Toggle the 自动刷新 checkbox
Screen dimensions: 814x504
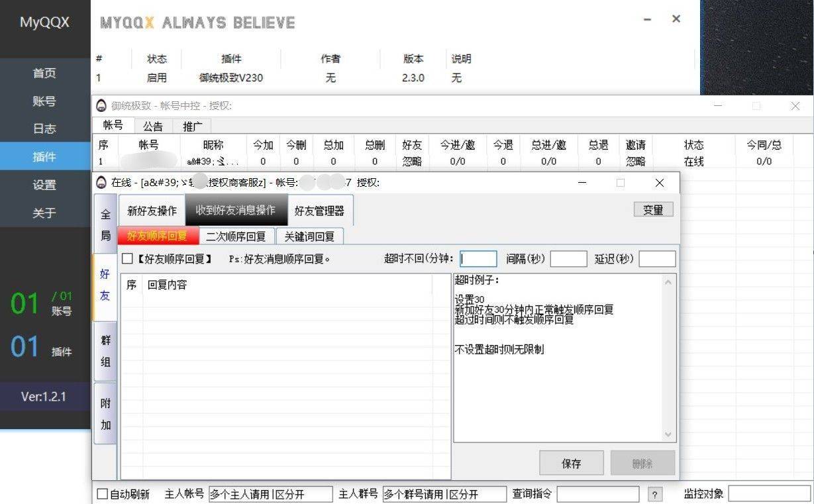(103, 494)
